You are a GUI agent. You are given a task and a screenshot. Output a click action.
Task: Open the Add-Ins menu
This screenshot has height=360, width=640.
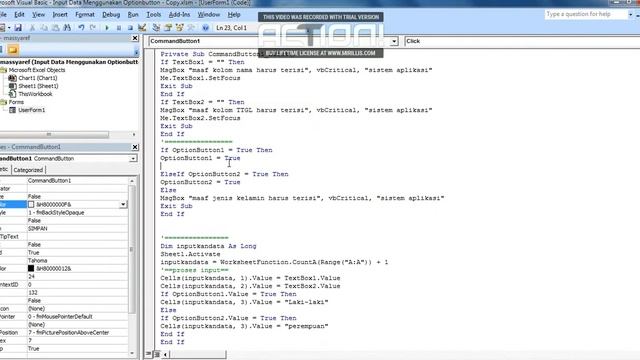[180, 15]
